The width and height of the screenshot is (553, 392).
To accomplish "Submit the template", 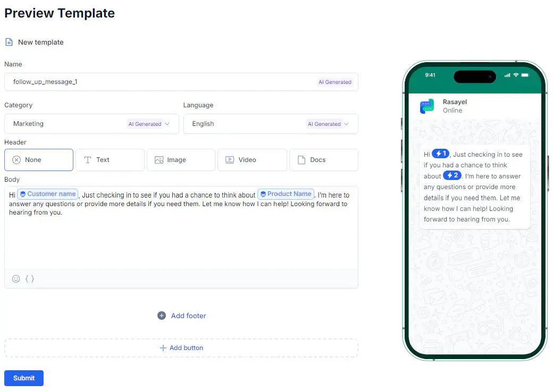I will pyautogui.click(x=24, y=378).
